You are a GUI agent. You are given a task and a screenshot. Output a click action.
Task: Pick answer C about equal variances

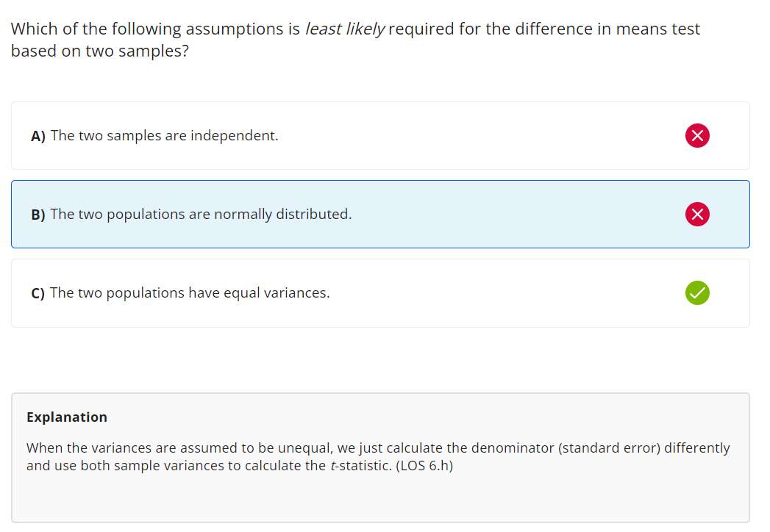(x=190, y=293)
